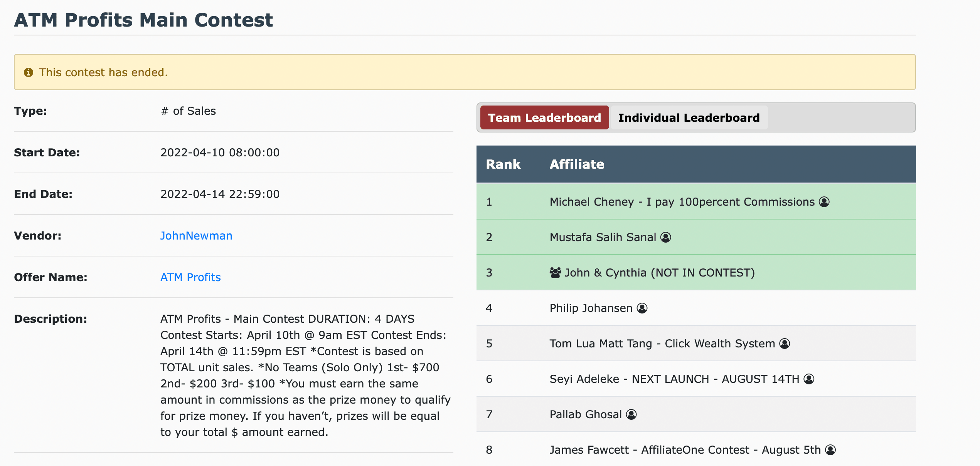Switch to the Individual Leaderboard tab
980x466 pixels.
coord(689,117)
